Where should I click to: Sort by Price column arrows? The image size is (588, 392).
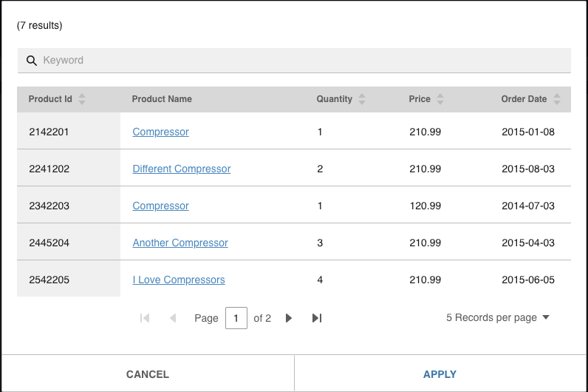440,99
